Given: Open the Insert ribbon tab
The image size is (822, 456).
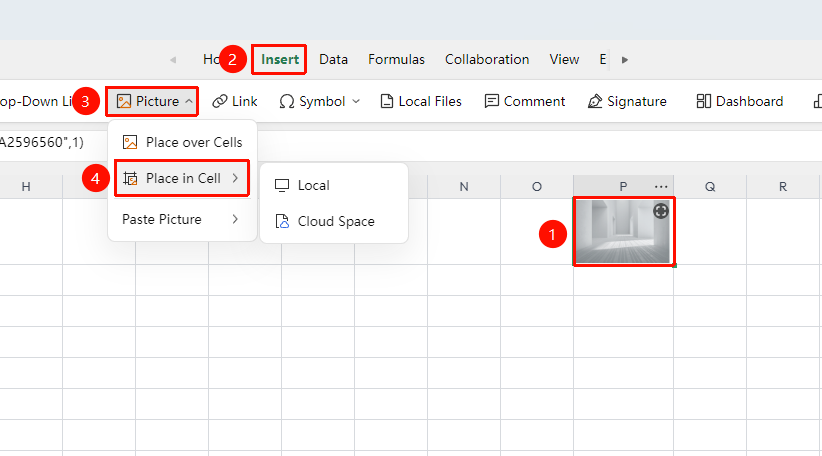Looking at the screenshot, I should tap(280, 59).
